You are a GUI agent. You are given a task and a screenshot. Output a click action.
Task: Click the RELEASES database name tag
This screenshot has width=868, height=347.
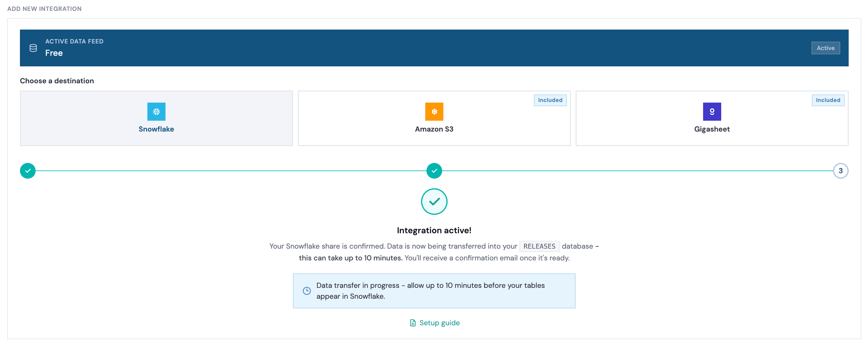[539, 246]
